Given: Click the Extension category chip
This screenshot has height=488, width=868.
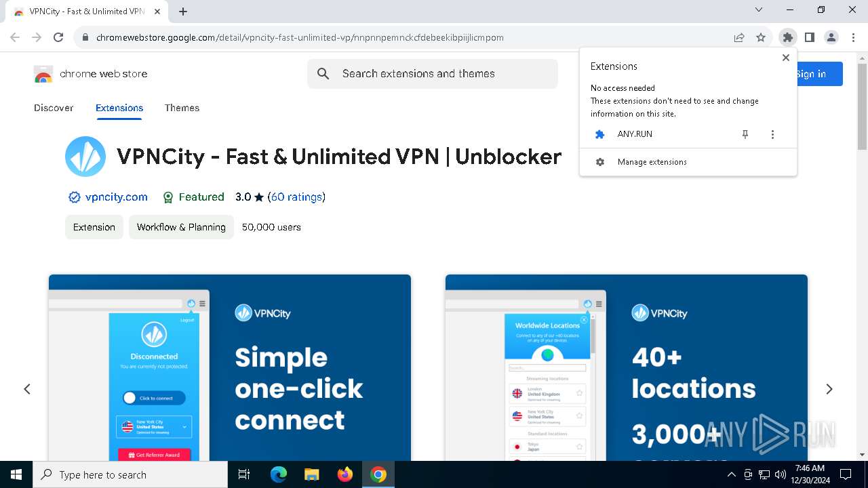Looking at the screenshot, I should point(94,227).
